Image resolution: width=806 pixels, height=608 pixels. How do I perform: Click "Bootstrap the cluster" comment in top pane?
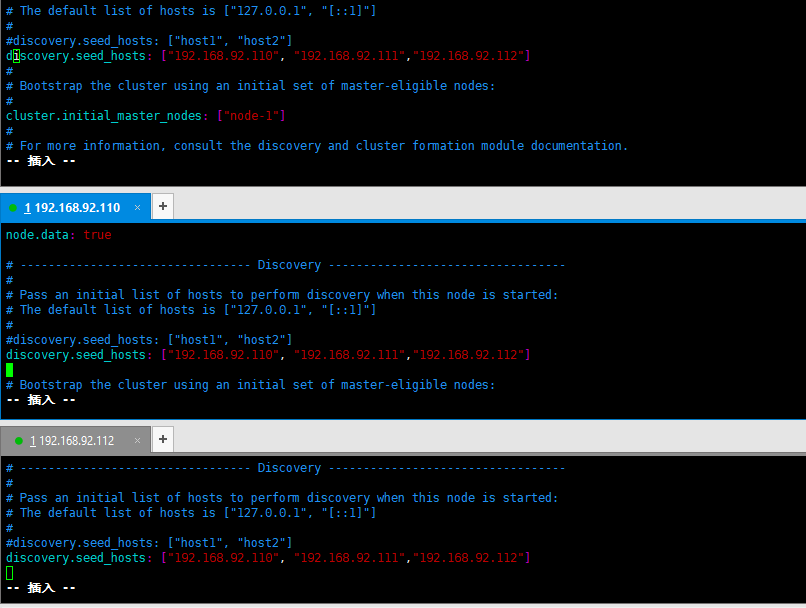coord(250,86)
